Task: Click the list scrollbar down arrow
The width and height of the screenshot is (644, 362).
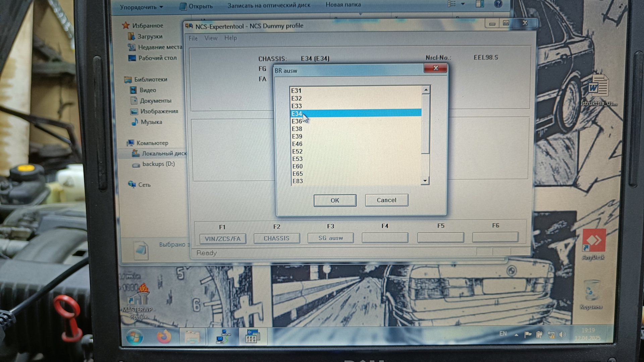Action: (x=425, y=181)
